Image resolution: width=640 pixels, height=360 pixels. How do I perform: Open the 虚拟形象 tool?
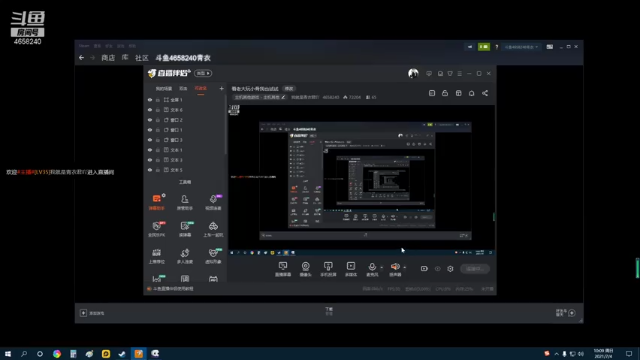tap(213, 256)
